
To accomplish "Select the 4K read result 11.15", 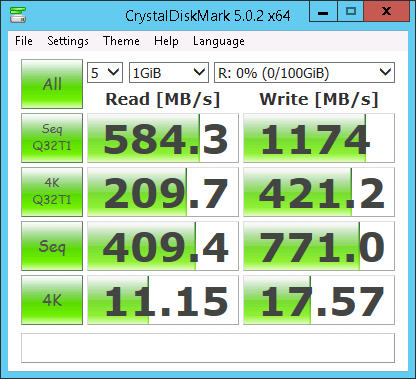I will tap(163, 300).
